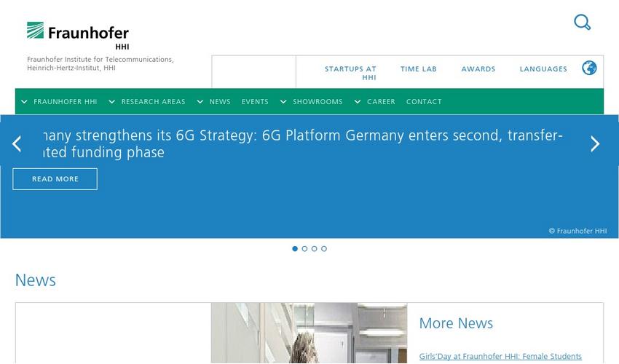The height and width of the screenshot is (364, 619).
Task: Open the Awards link
Action: (x=478, y=68)
